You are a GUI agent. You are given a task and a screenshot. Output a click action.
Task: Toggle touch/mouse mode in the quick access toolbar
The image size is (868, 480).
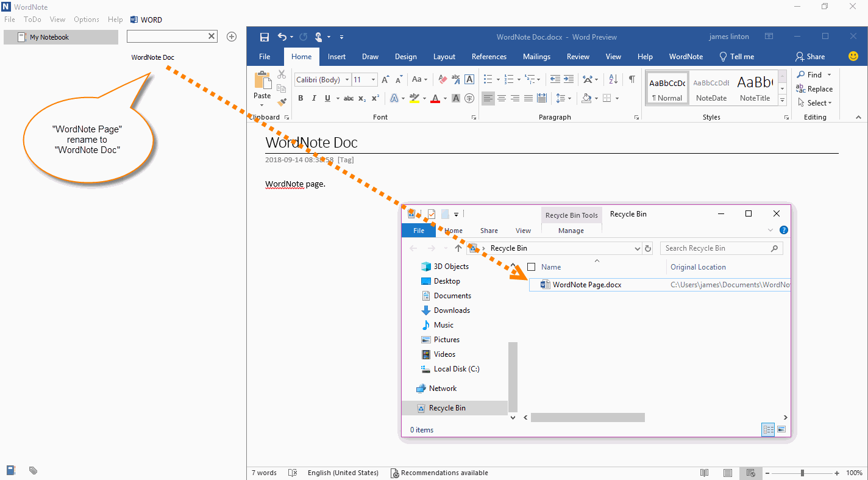click(319, 37)
